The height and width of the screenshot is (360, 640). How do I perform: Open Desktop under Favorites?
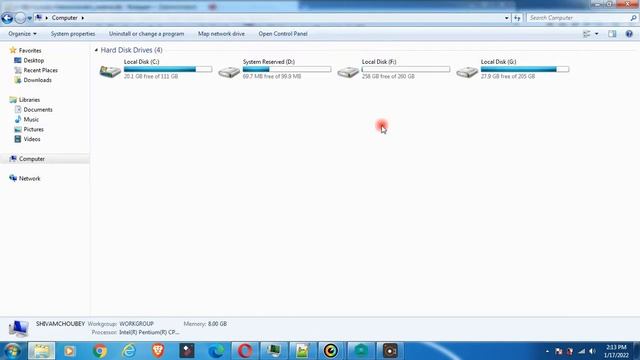click(33, 60)
